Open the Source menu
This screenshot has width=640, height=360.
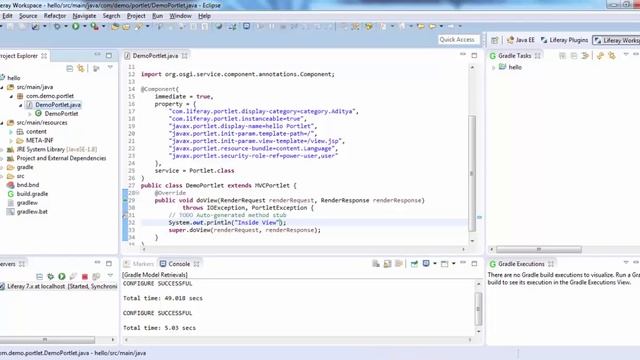(28, 16)
